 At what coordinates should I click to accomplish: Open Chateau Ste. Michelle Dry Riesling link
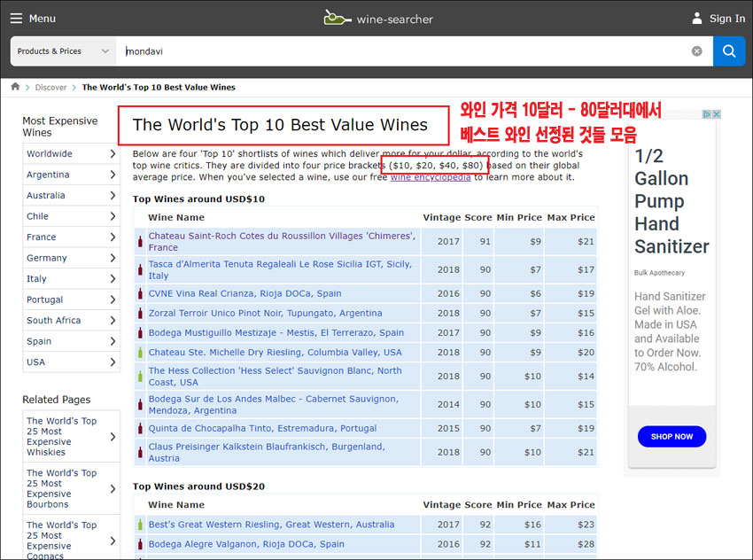(276, 352)
